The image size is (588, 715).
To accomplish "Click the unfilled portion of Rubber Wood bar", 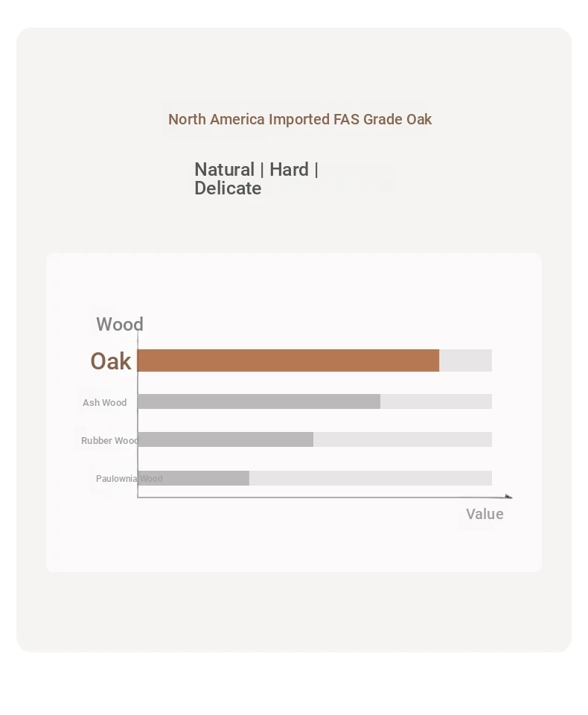I will click(x=403, y=439).
